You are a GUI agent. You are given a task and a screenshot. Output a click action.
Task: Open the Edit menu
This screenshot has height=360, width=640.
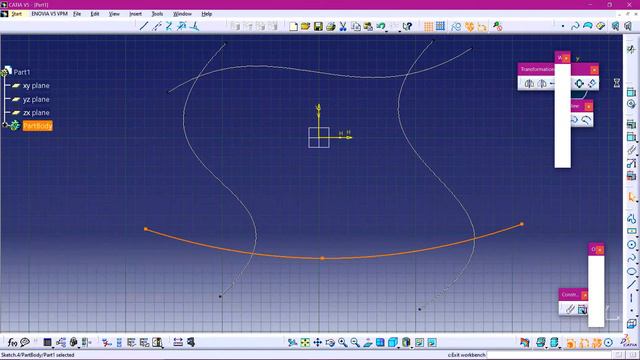95,14
